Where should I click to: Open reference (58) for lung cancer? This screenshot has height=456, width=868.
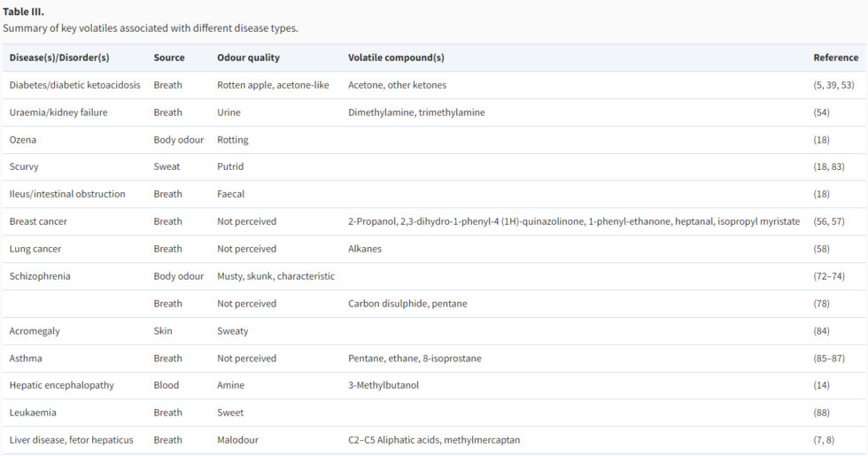point(824,249)
